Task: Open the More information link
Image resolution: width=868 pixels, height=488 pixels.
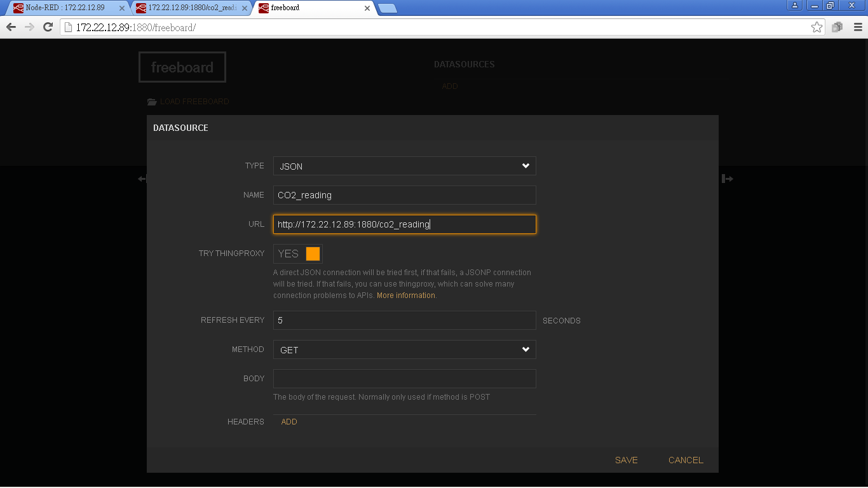Action: 406,295
